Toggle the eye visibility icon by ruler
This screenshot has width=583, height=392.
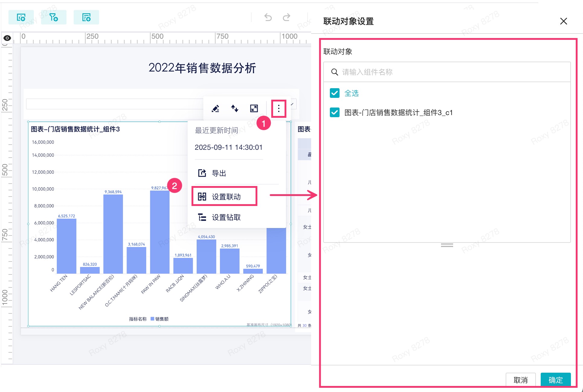pos(7,38)
